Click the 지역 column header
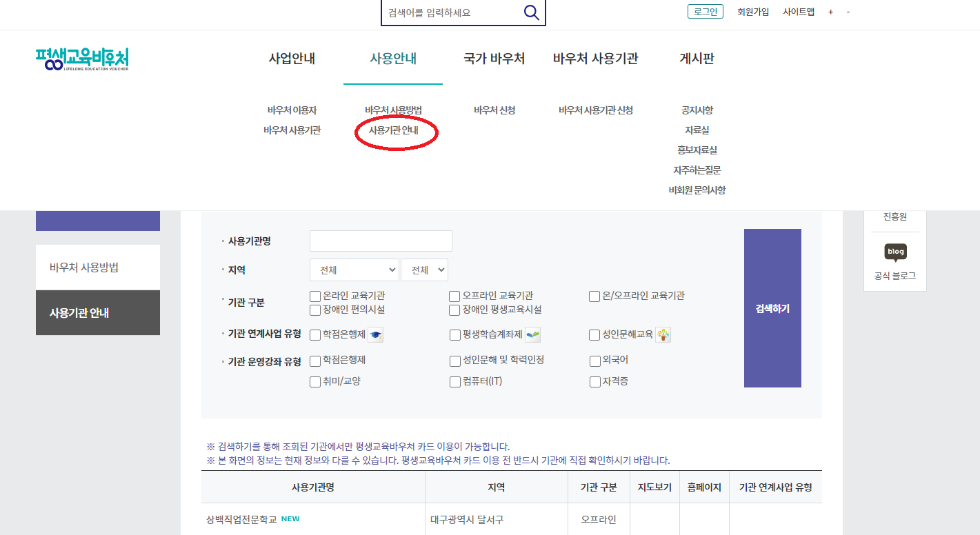 point(496,487)
